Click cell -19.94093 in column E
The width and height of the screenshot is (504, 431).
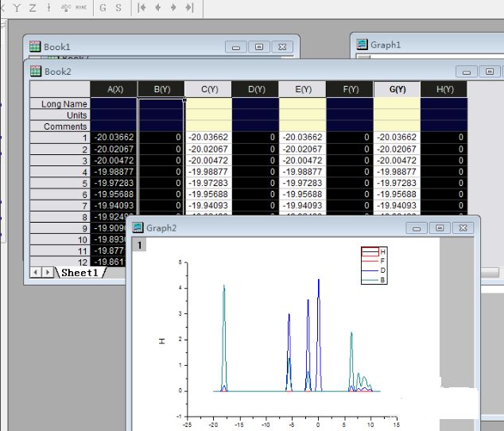(303, 205)
